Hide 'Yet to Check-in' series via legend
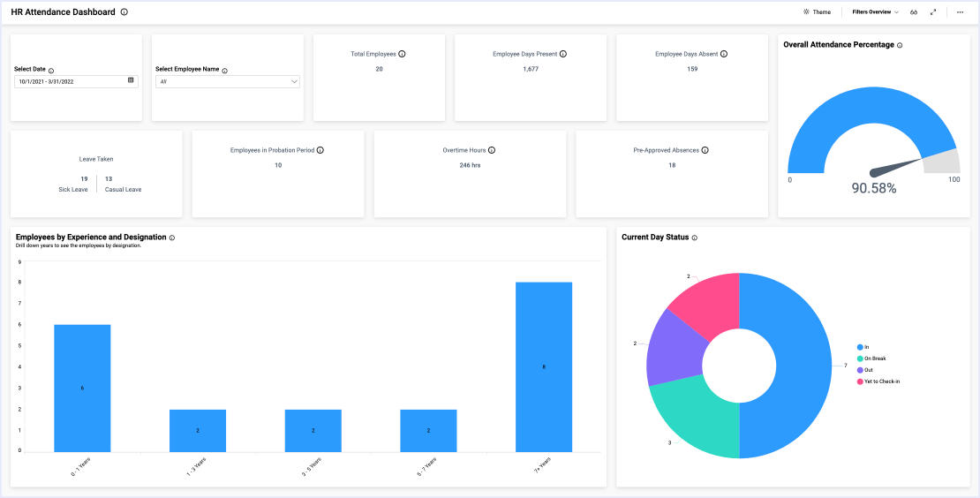This screenshot has width=980, height=498. (880, 381)
